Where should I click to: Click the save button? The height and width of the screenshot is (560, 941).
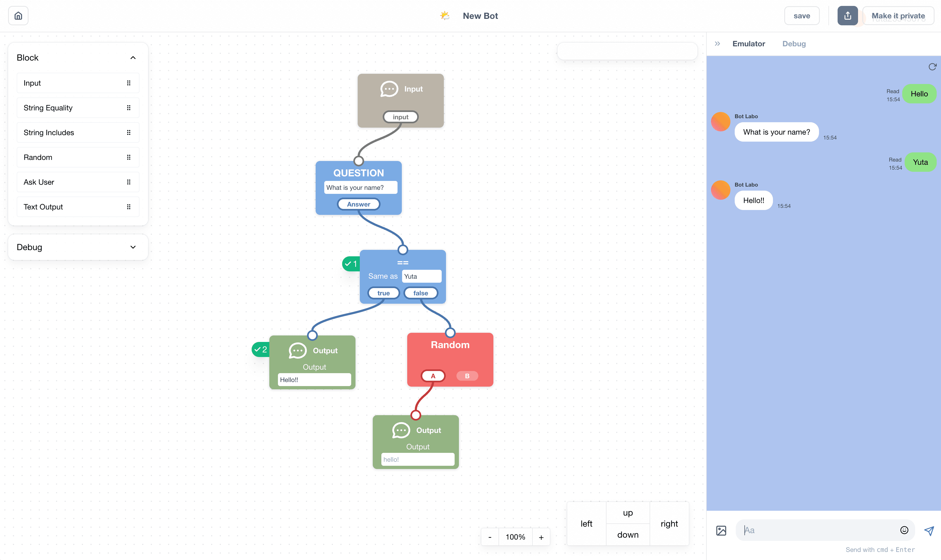802,16
